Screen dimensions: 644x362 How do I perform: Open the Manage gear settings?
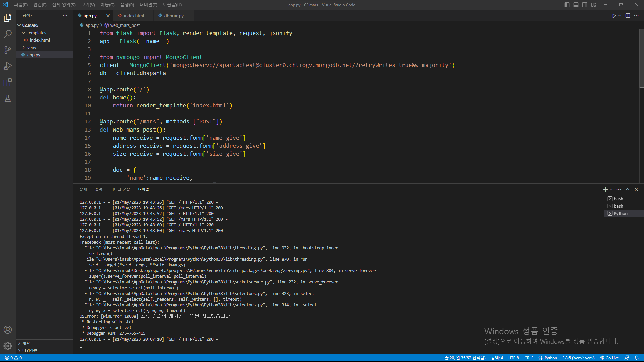(x=8, y=346)
